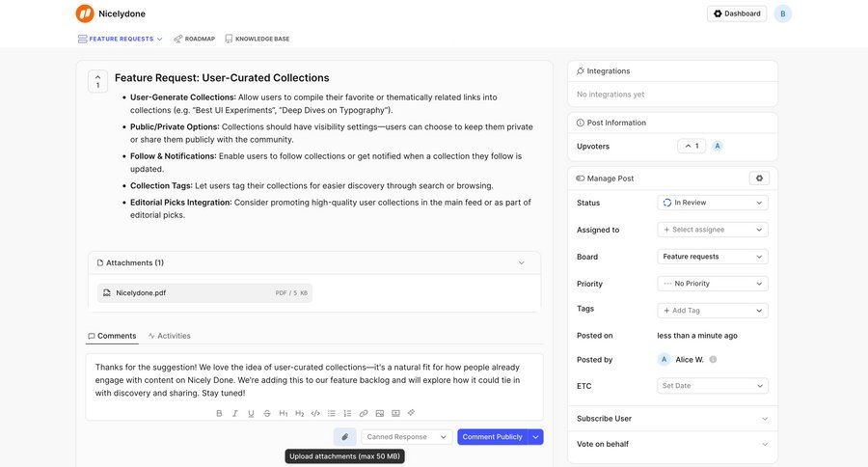868x467 pixels.
Task: Apply bold formatting in comment editor
Action: click(219, 413)
